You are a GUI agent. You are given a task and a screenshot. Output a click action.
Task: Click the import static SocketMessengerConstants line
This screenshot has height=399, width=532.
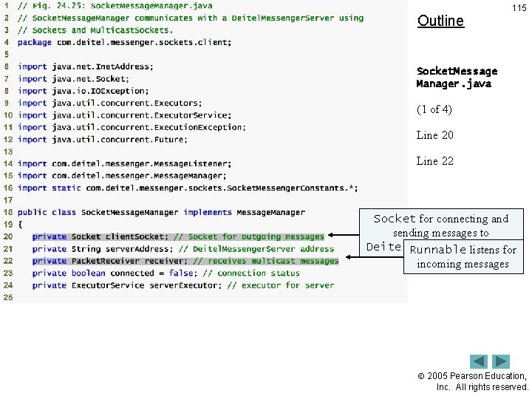point(188,188)
